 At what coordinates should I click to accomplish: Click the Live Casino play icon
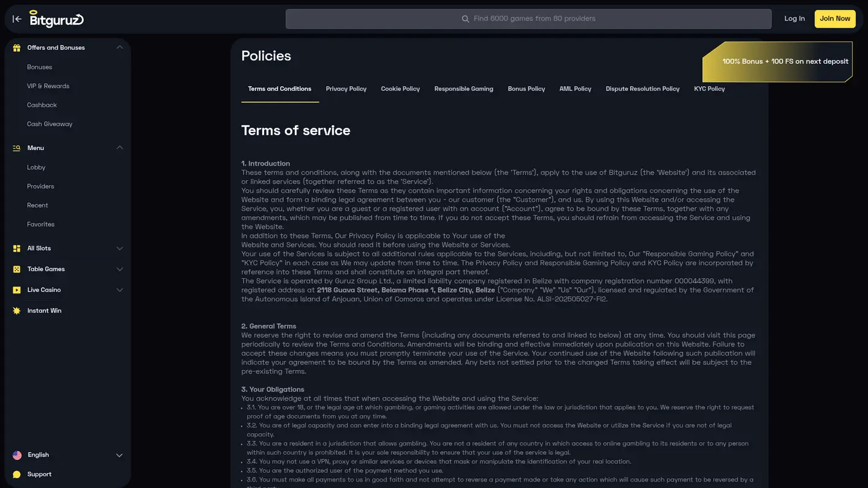tap(17, 290)
